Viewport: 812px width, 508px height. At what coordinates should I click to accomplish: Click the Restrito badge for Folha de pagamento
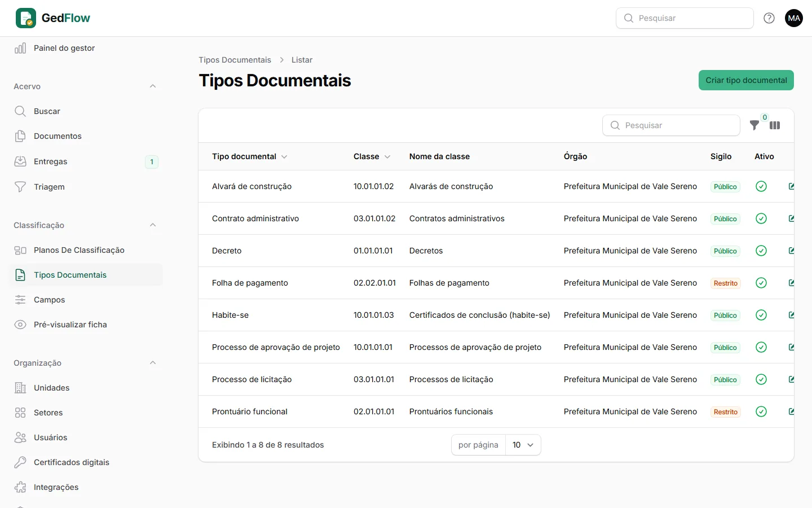725,283
